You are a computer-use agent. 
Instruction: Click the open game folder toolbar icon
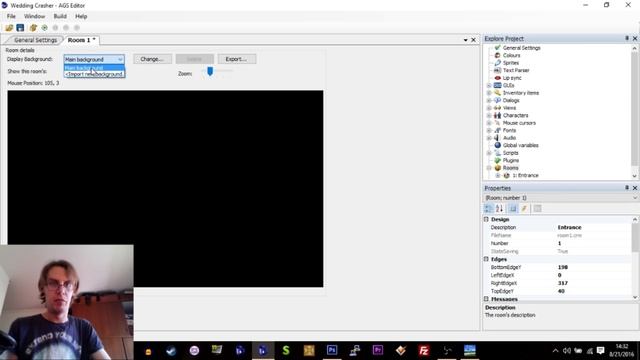coord(9,28)
